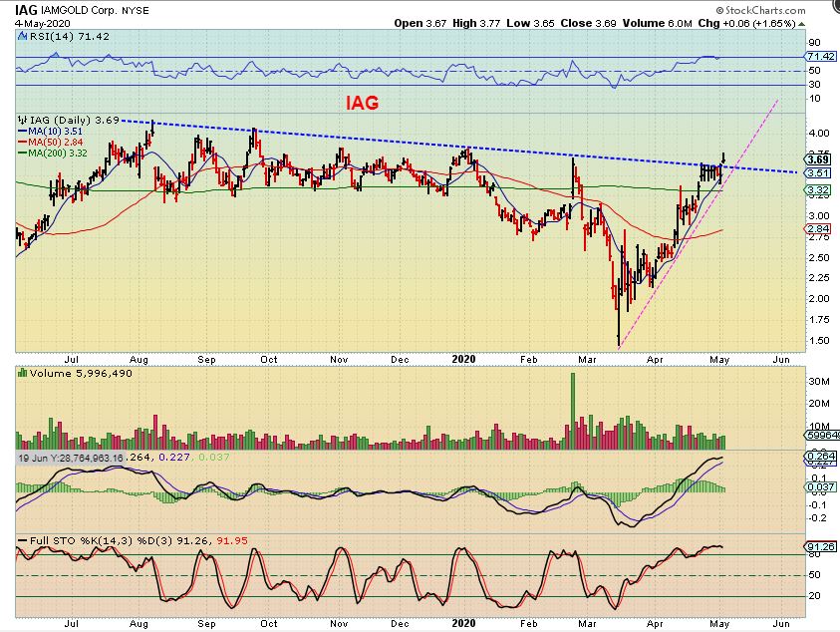Click the 2.84 MA(50) tag on right axis
This screenshot has height=632, width=840.
(818, 229)
